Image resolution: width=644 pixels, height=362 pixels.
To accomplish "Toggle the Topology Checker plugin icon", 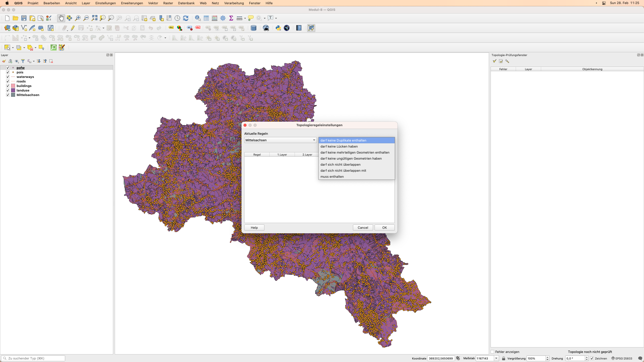I will point(311,28).
